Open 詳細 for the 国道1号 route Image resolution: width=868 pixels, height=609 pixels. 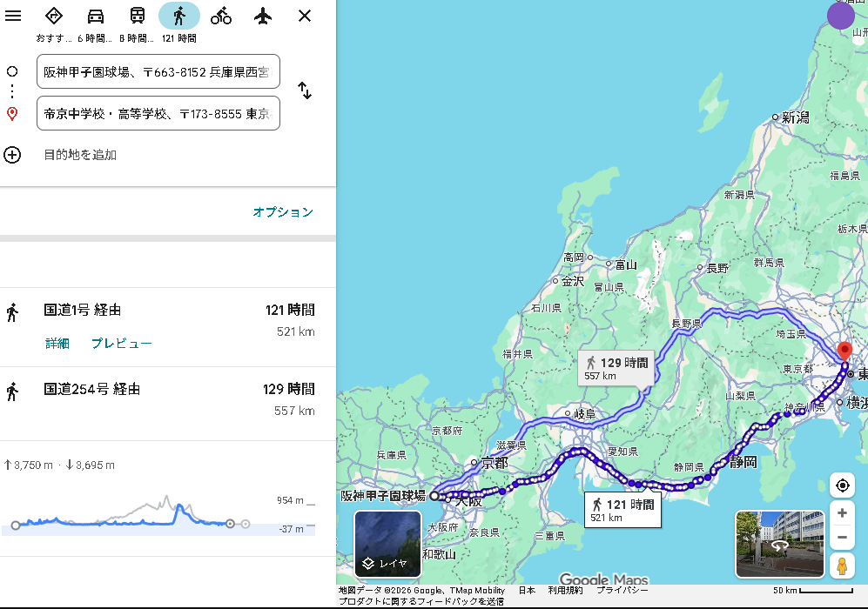(x=57, y=344)
